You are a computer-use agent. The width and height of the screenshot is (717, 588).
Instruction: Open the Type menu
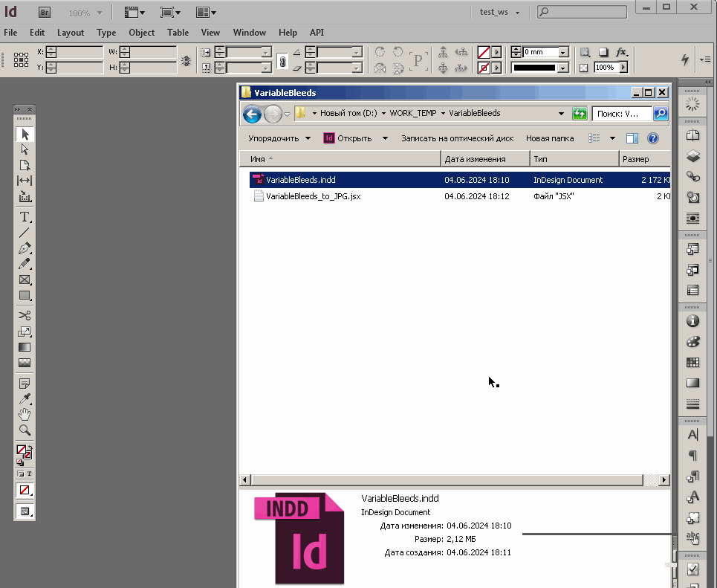[x=106, y=33]
